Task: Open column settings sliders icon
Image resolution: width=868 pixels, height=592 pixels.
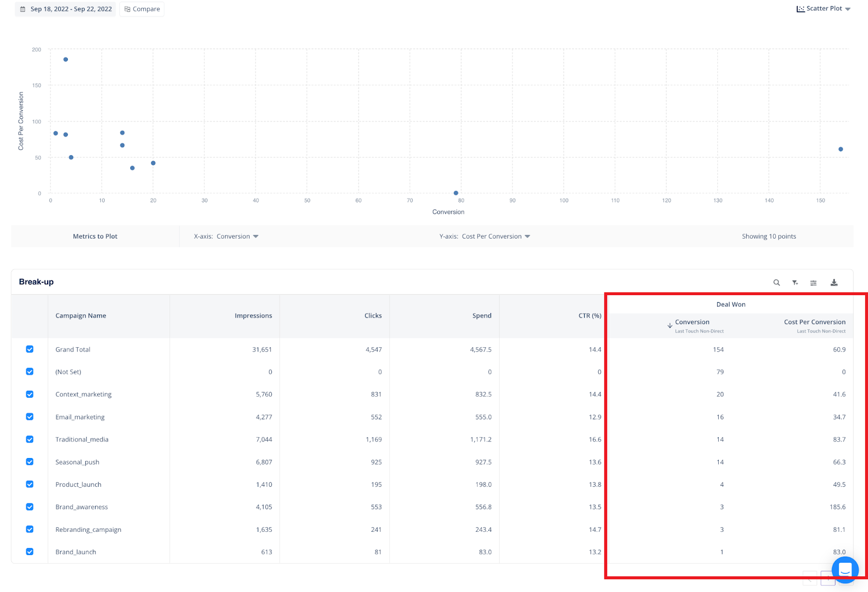Action: [x=813, y=283]
